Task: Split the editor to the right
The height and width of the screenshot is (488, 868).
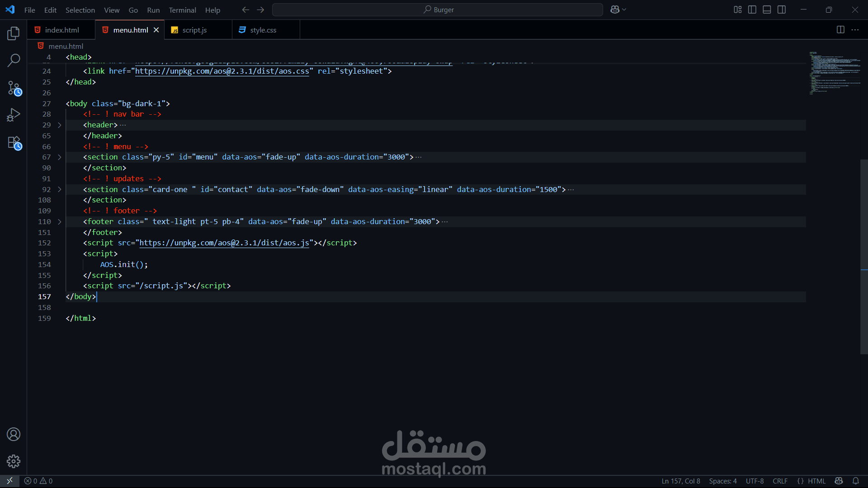Action: (x=840, y=30)
